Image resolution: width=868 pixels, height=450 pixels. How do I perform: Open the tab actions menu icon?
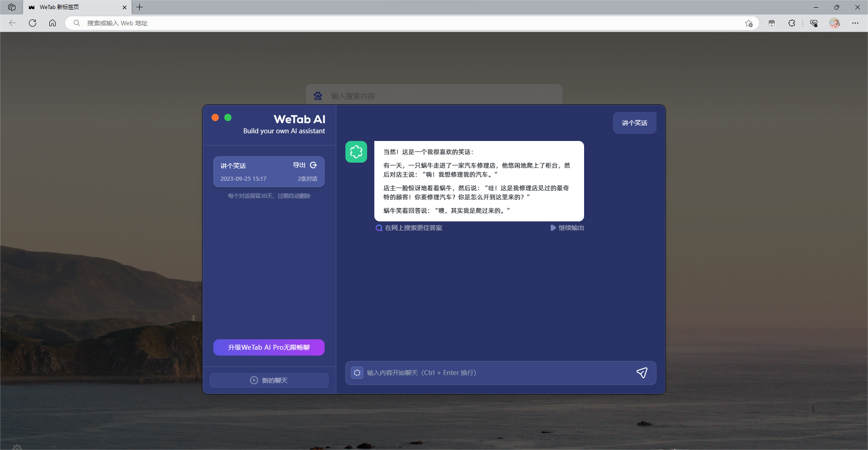point(12,7)
